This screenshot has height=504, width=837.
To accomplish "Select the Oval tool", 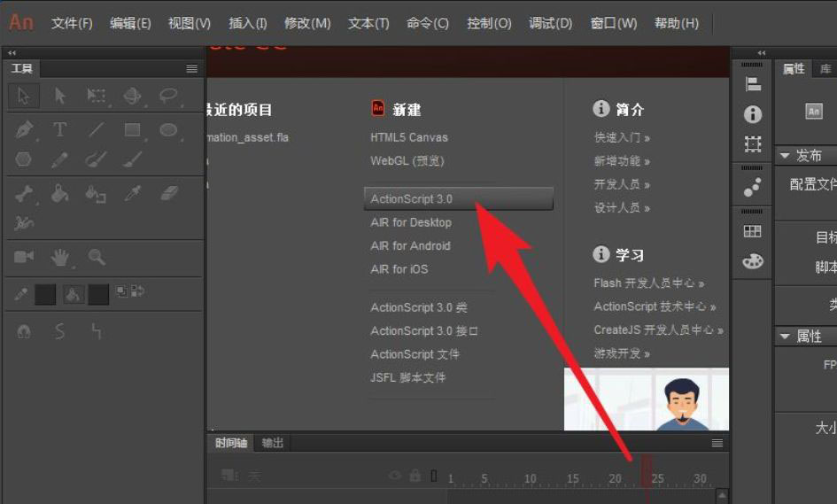I will 168,129.
